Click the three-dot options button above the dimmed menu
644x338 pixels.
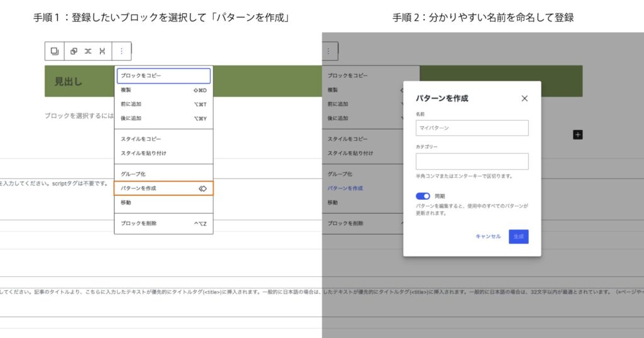click(328, 51)
